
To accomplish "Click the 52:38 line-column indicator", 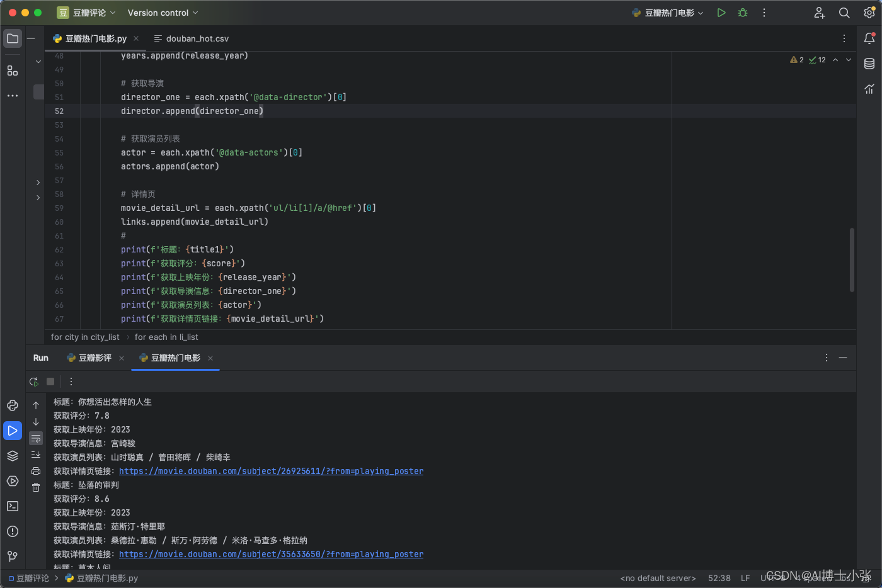I will pyautogui.click(x=719, y=578).
